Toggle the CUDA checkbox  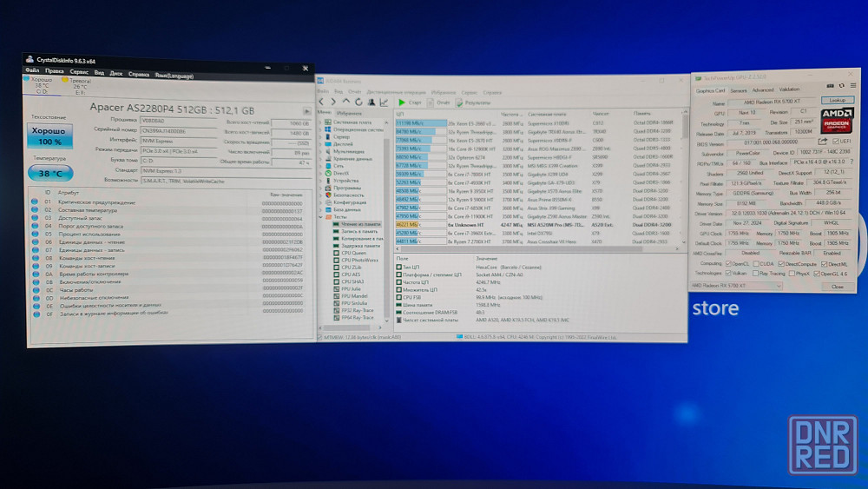[756, 263]
